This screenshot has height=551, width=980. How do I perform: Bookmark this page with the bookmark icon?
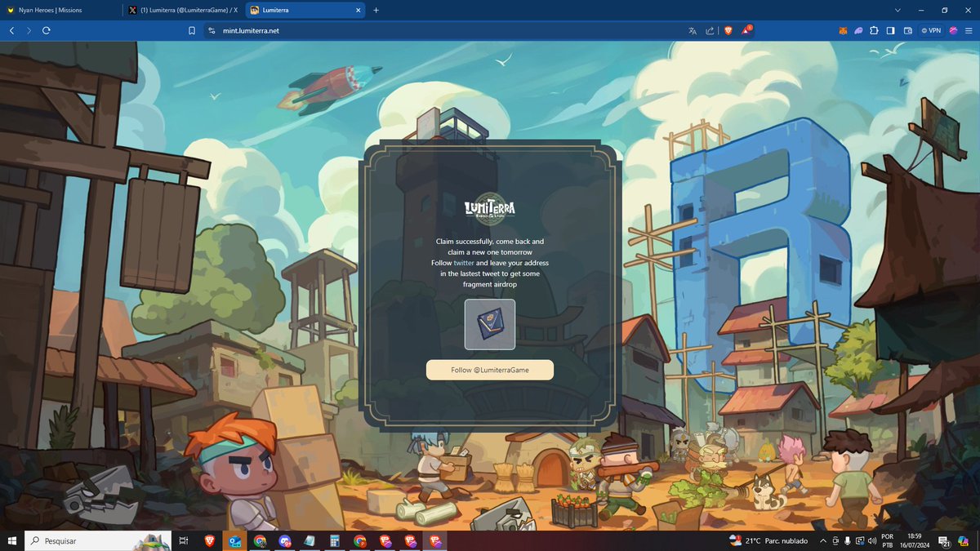point(192,30)
